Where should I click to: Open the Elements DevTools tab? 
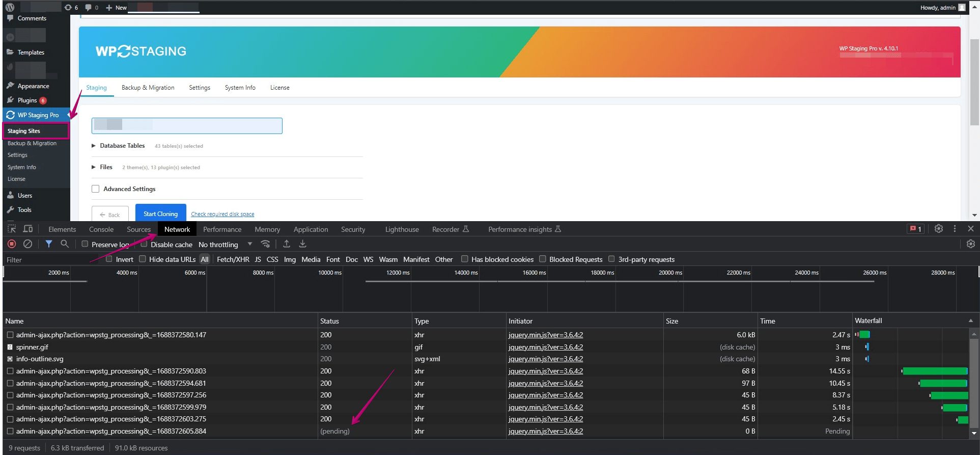[62, 229]
